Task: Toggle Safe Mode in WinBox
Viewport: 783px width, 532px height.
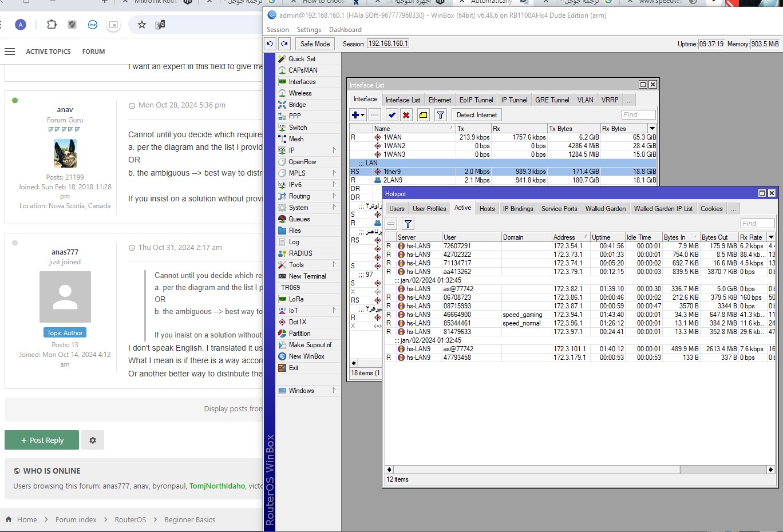Action: pyautogui.click(x=315, y=43)
